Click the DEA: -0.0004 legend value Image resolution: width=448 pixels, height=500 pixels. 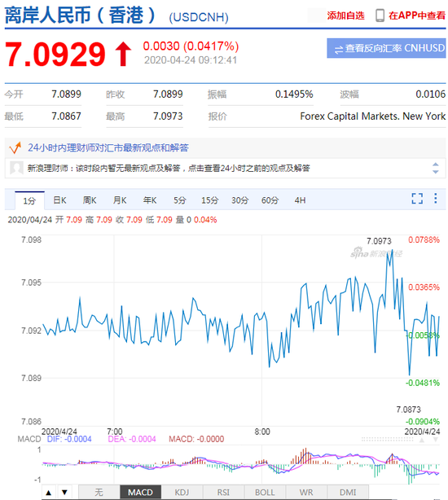[132, 439]
